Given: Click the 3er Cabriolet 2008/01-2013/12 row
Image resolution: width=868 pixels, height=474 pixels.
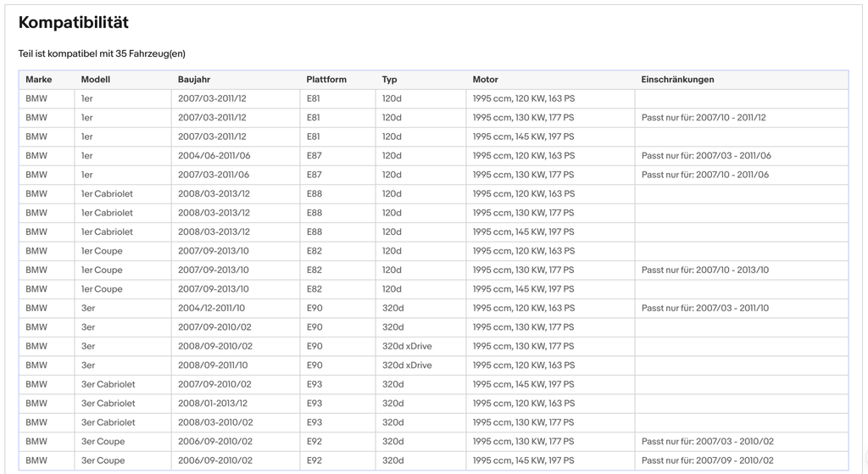Looking at the screenshot, I should [433, 403].
